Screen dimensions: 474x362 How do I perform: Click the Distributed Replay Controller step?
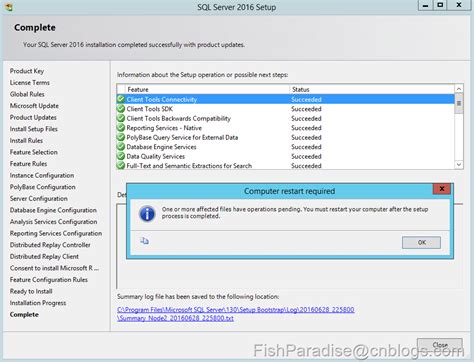click(50, 245)
